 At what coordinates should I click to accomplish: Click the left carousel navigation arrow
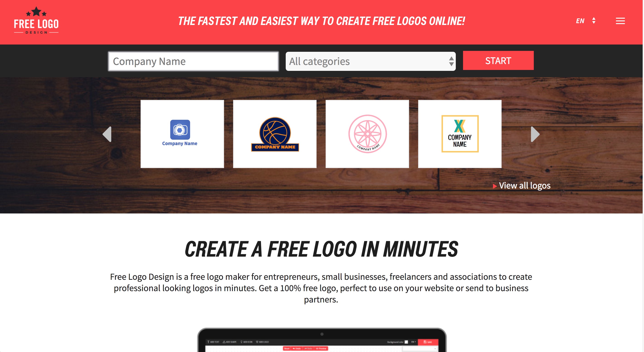click(x=107, y=134)
